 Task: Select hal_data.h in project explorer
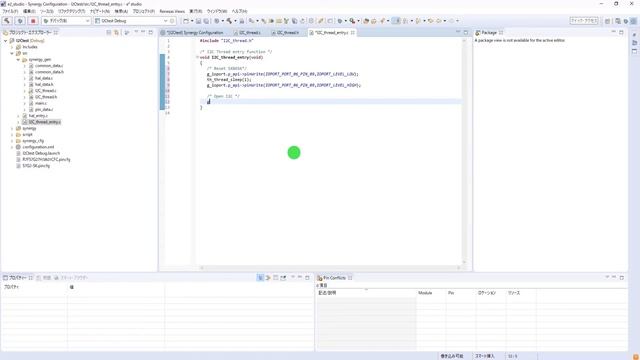pos(44,84)
